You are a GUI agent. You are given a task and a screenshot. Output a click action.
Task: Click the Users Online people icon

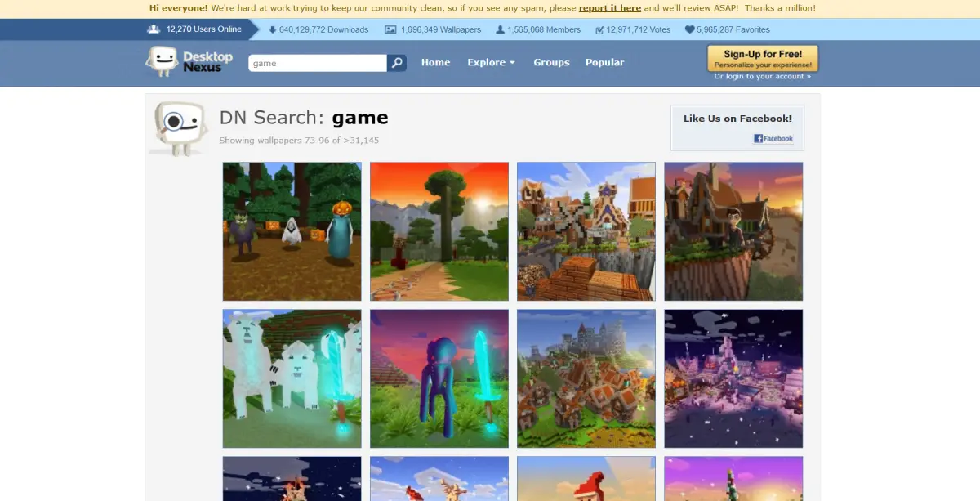click(154, 29)
